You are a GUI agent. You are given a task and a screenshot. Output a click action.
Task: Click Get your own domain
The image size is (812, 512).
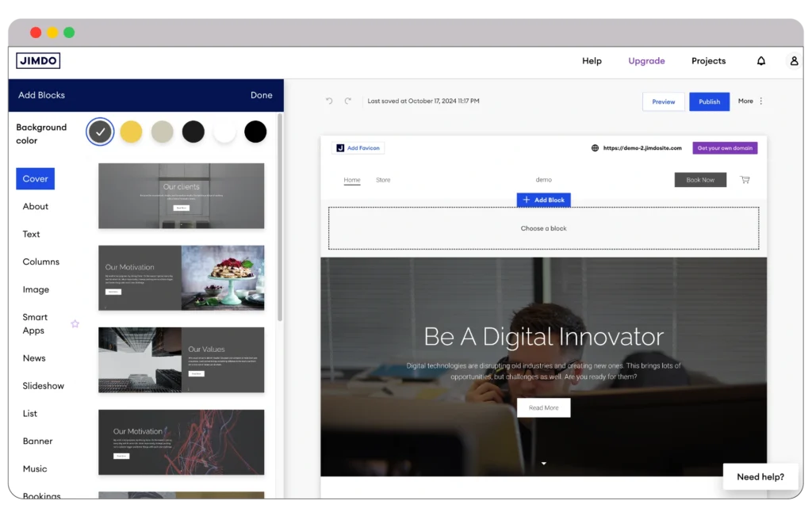click(725, 148)
